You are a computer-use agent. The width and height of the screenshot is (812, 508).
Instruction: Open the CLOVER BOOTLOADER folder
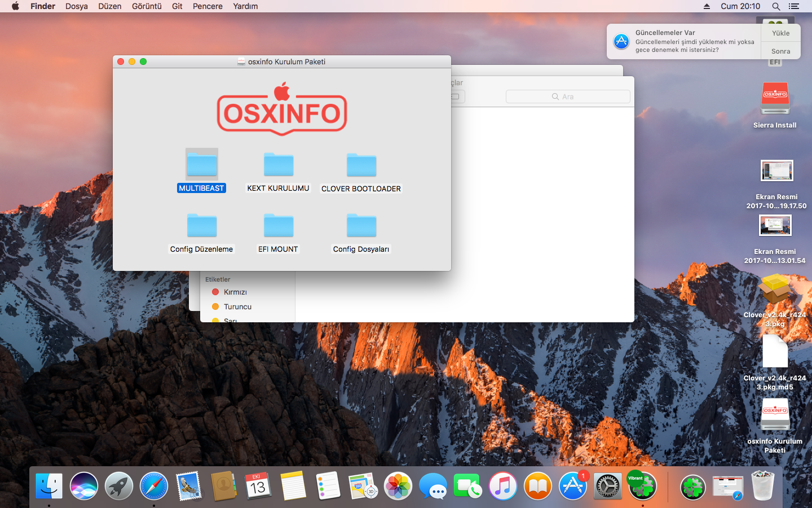[361, 165]
